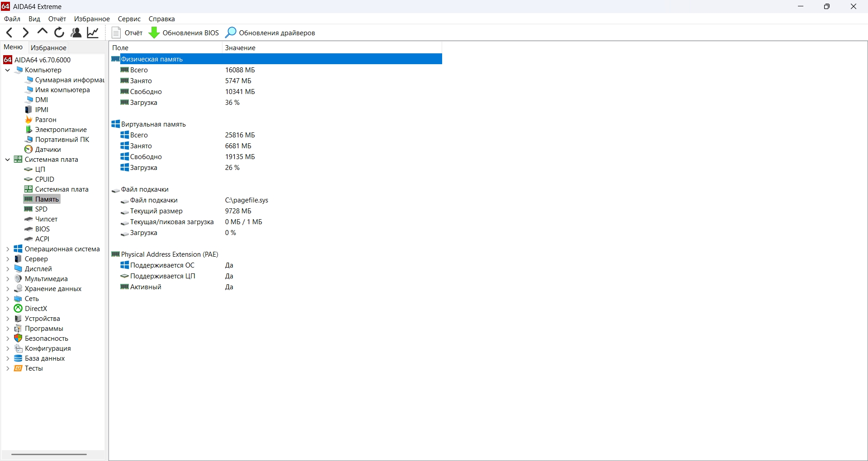This screenshot has width=868, height=461.
Task: Open the Портативный ПК tree item
Action: click(x=57, y=140)
